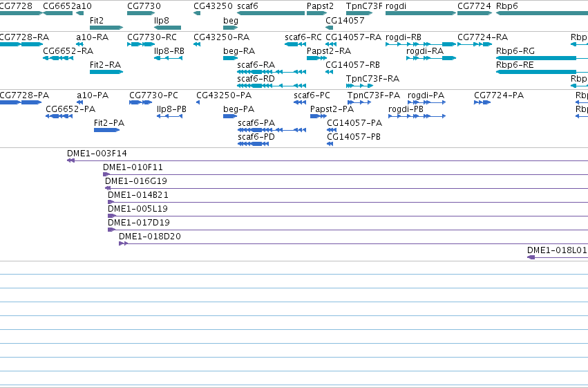Screen dimensions: 588x388
Task: Select the rogdi gene feature
Action: click(421, 13)
